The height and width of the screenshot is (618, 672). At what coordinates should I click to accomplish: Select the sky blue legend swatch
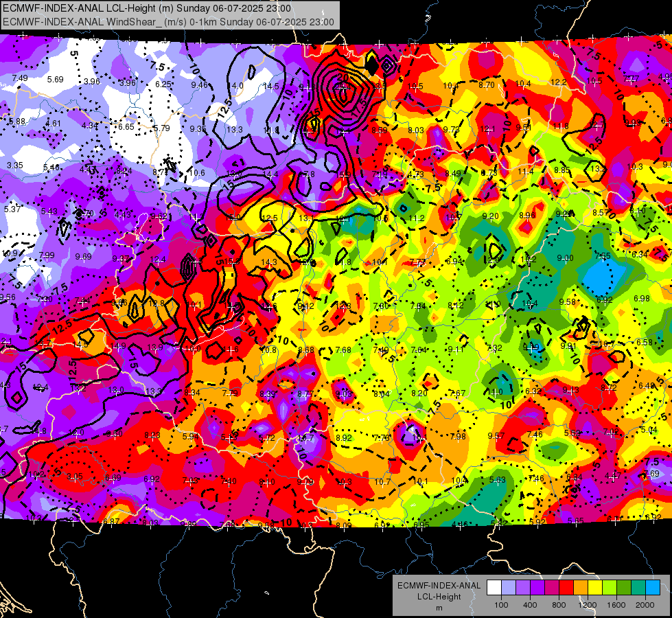point(653,588)
